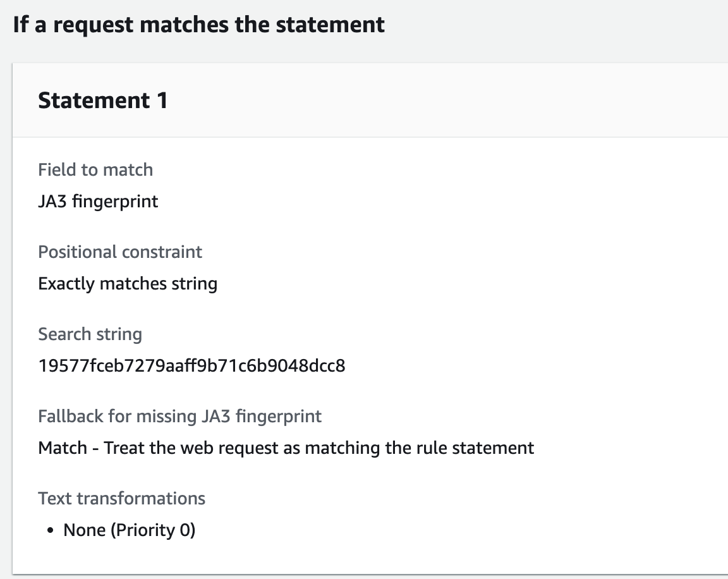Click the word 'fingerprint' under Field to match
Screen dimensions: 728x579
(x=123, y=201)
